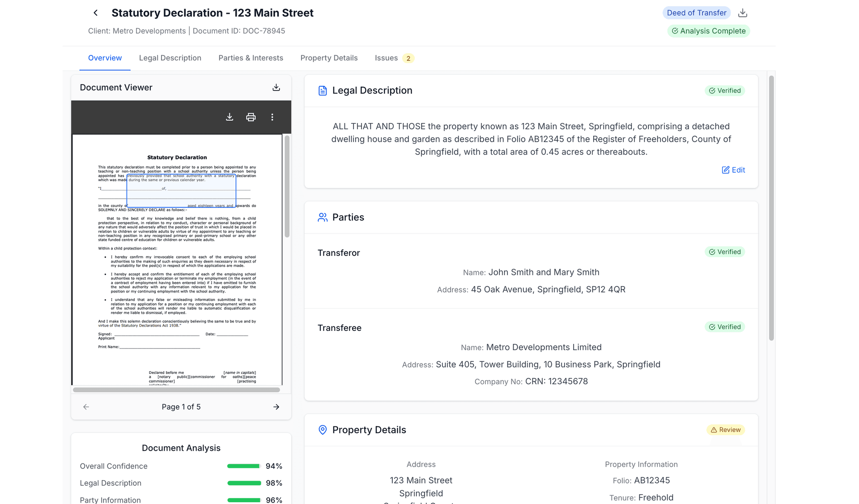
Task: Click the location pin icon beside Property Details
Action: tap(323, 429)
